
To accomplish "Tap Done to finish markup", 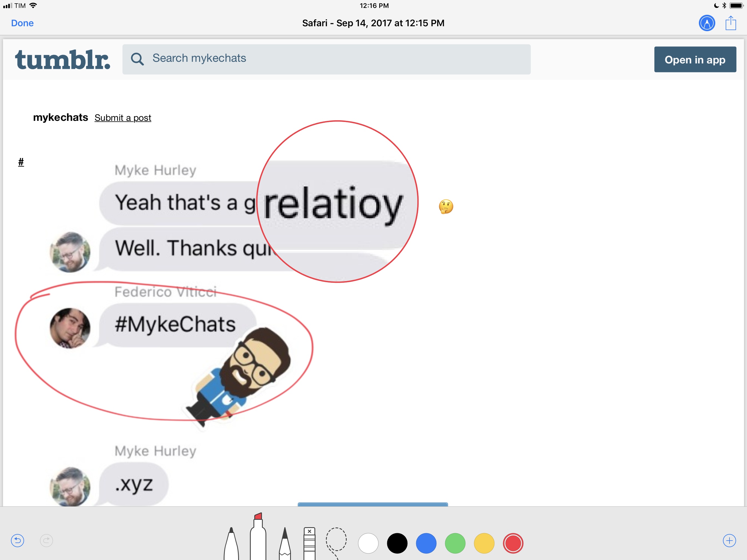I will click(x=22, y=23).
